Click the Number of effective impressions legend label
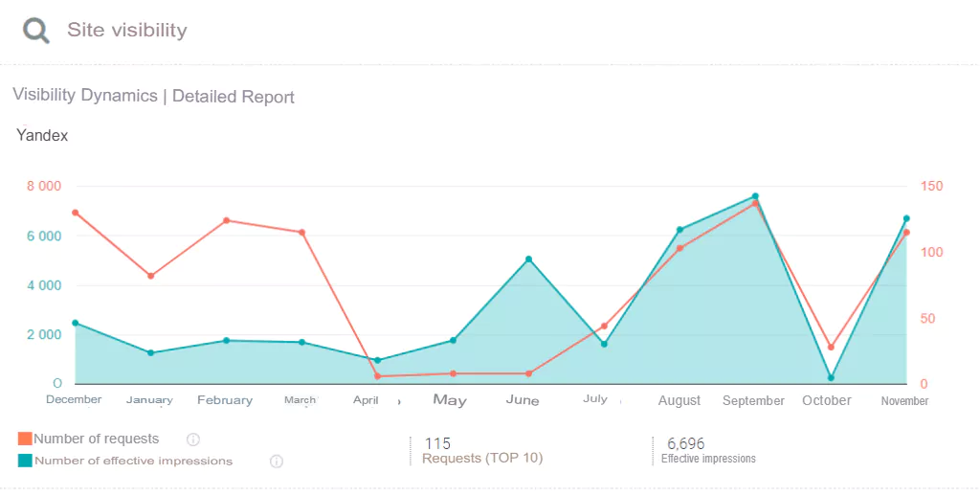980x496 pixels. click(x=133, y=461)
